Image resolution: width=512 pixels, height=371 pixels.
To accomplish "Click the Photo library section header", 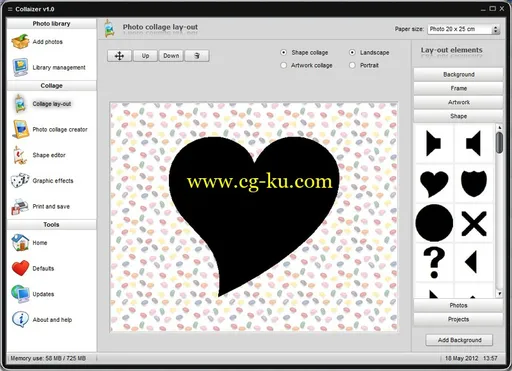I will pos(51,24).
